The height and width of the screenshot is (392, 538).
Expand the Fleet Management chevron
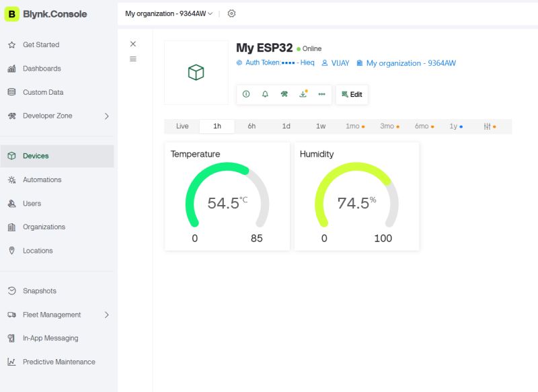107,315
